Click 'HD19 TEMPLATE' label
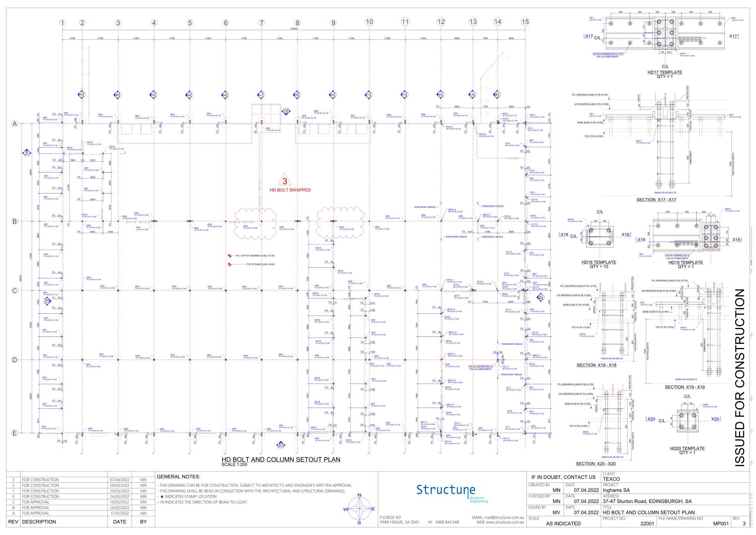This screenshot has width=756, height=535. click(685, 263)
